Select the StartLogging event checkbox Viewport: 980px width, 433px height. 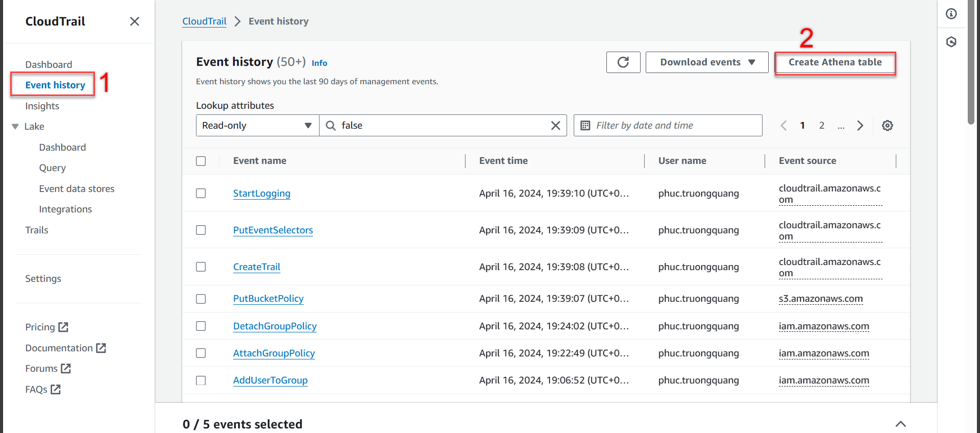pyautogui.click(x=201, y=194)
